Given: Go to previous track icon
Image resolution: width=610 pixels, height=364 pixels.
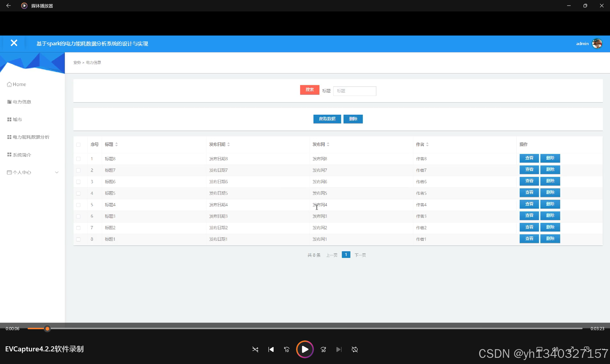Looking at the screenshot, I should point(271,349).
